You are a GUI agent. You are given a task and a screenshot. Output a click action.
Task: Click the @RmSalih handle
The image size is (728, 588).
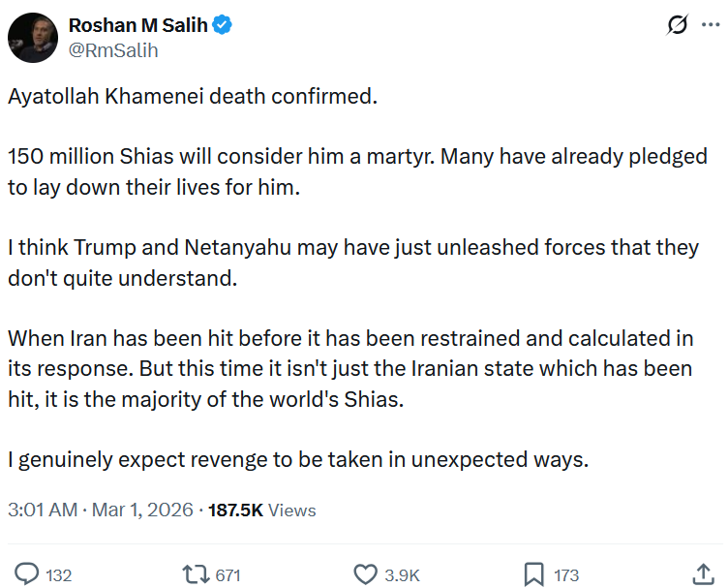(x=113, y=50)
